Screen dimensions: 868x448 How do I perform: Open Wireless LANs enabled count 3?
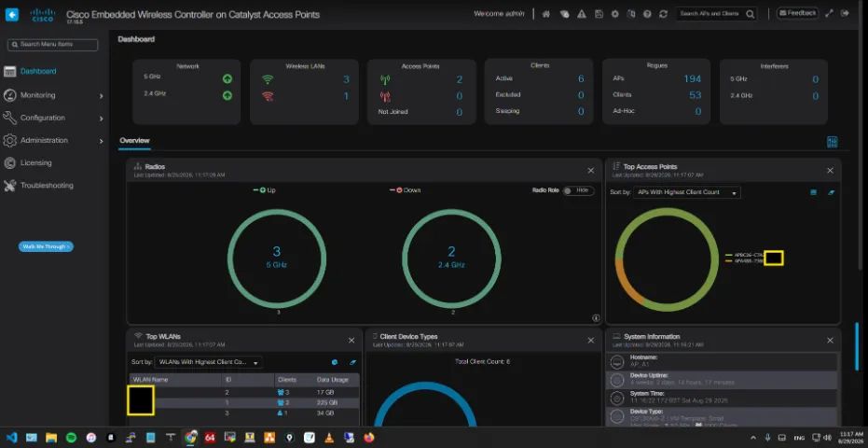click(346, 79)
